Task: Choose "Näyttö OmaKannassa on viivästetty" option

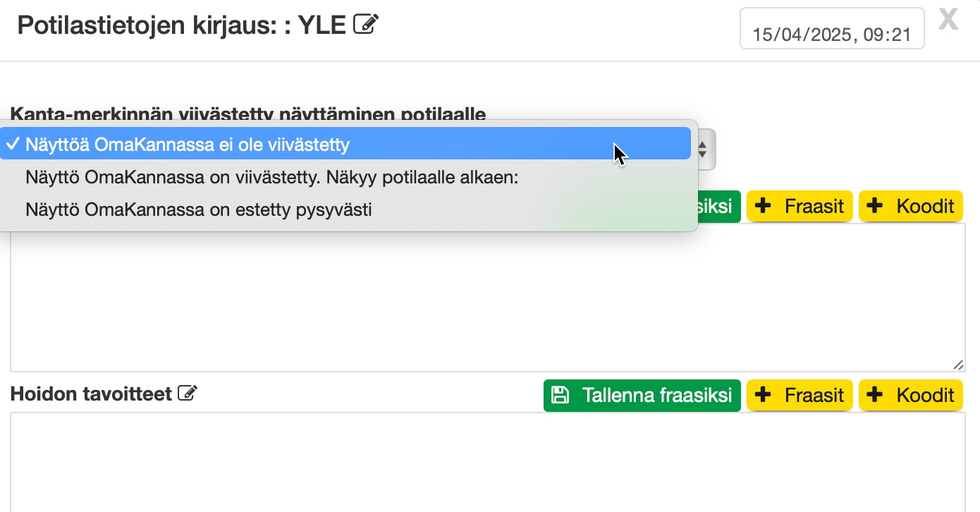Action: tap(272, 177)
